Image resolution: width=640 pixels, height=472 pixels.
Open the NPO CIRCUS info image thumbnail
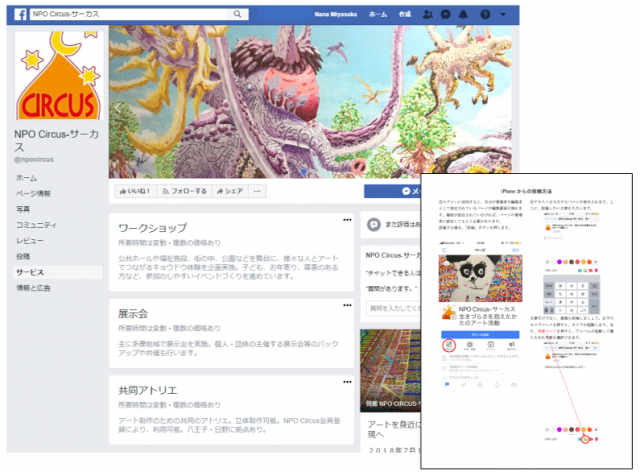(x=390, y=371)
